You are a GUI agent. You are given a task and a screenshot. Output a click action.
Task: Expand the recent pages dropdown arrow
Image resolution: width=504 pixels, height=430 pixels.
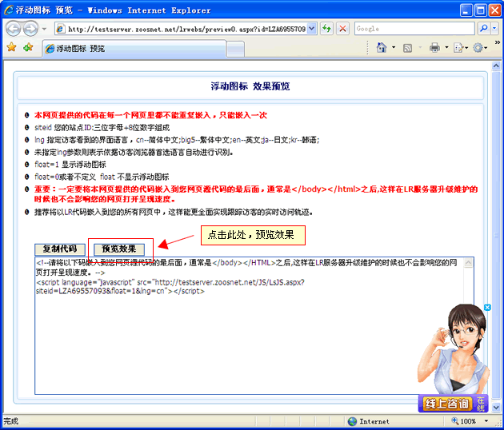pyautogui.click(x=44, y=28)
